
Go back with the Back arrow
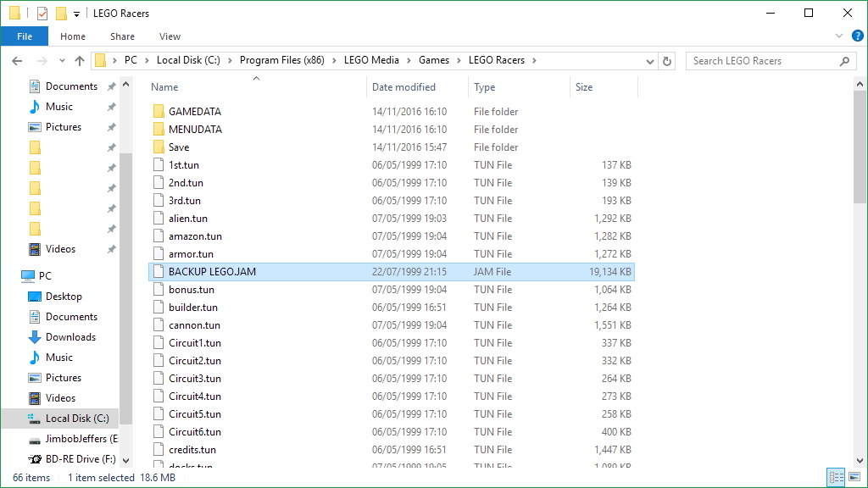point(17,61)
